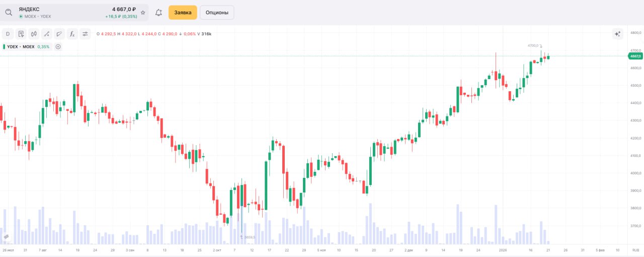644x257 pixels.
Task: Open the D timeframe dropdown
Action: click(x=8, y=34)
